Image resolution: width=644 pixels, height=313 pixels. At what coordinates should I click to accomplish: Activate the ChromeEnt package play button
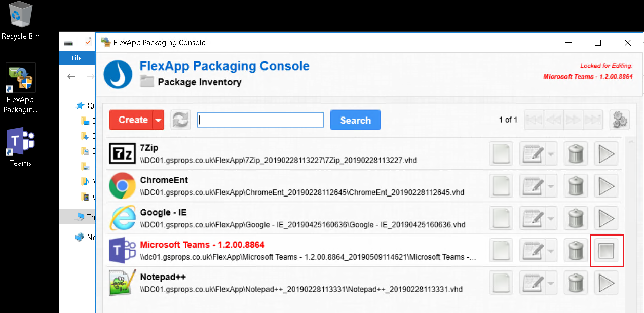click(x=606, y=186)
